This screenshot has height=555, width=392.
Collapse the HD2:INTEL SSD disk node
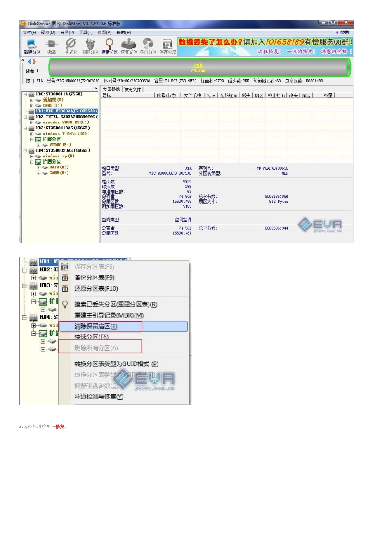coord(25,117)
